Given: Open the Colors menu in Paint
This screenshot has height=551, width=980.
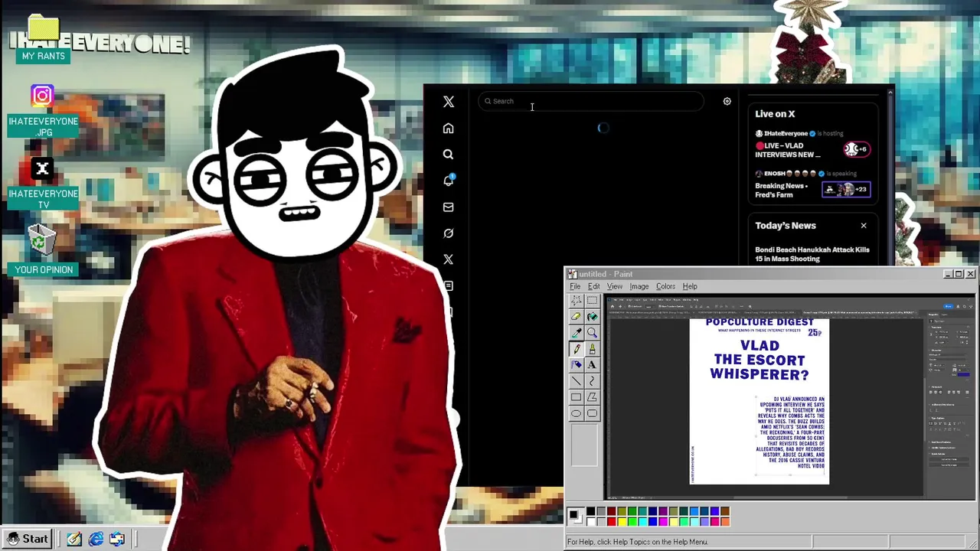Looking at the screenshot, I should point(665,286).
